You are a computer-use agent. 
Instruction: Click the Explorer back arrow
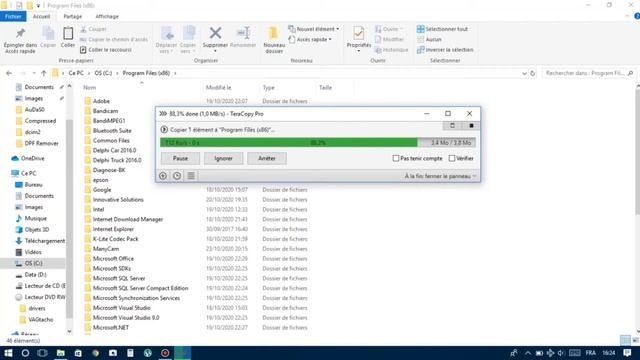[9, 73]
